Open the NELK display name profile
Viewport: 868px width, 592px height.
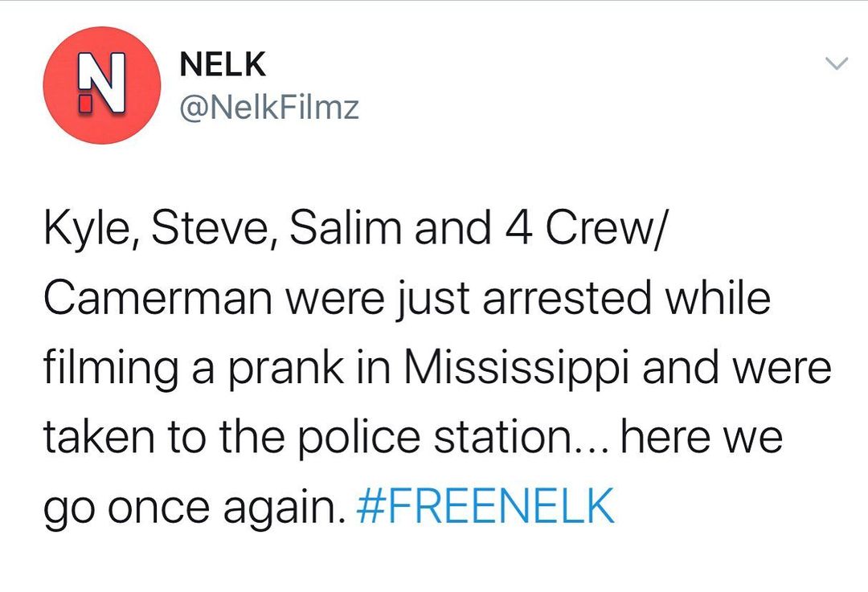coord(223,65)
